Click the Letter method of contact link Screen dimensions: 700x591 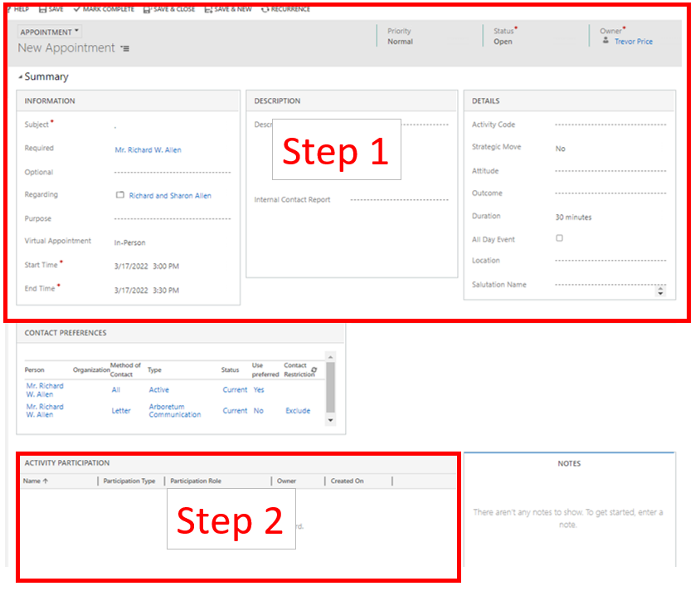pyautogui.click(x=121, y=411)
